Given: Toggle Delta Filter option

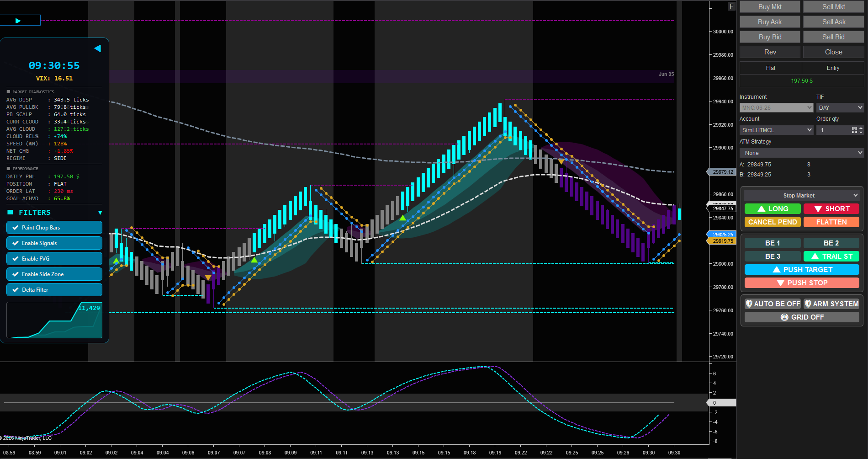Looking at the screenshot, I should tap(54, 290).
